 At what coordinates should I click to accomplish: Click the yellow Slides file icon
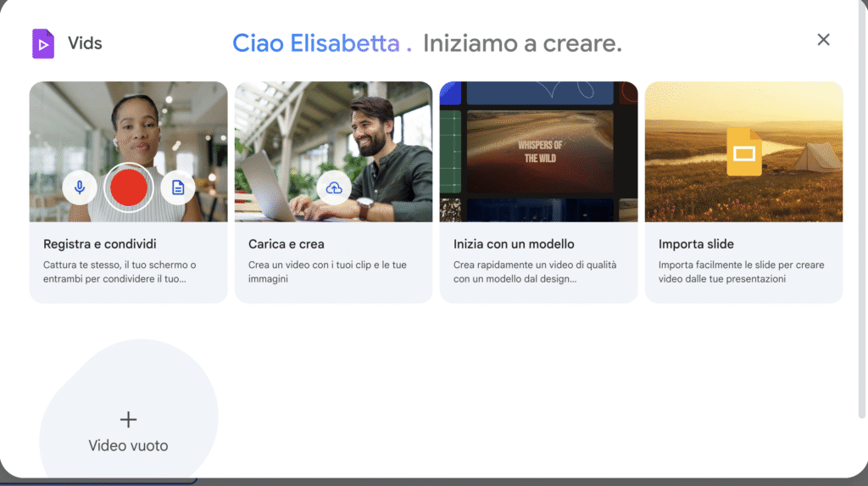click(744, 152)
